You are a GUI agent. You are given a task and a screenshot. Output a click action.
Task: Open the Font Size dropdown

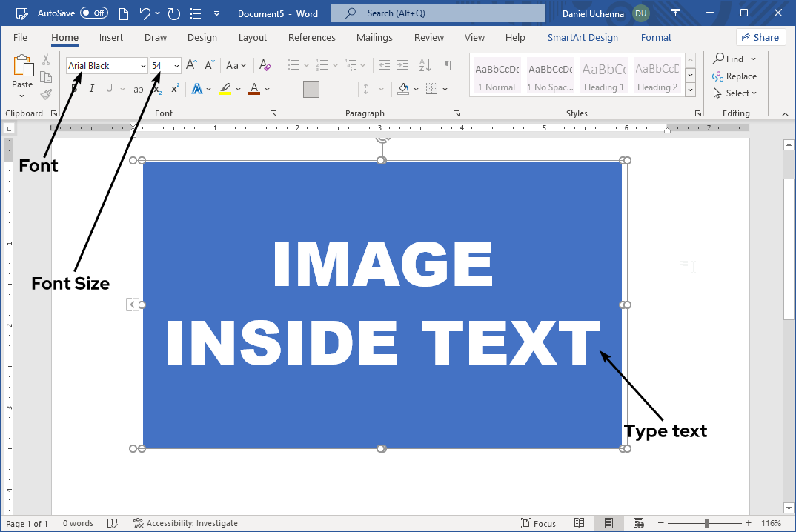point(175,65)
